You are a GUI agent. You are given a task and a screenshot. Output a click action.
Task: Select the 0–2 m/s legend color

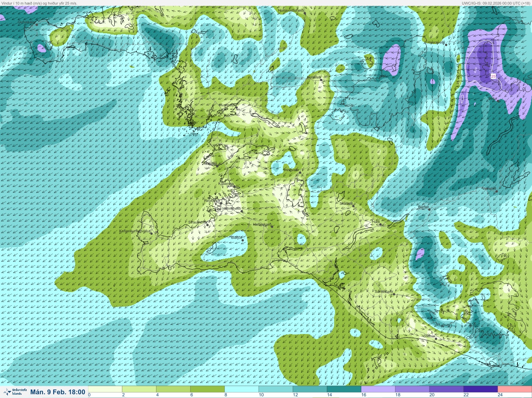tap(105, 389)
